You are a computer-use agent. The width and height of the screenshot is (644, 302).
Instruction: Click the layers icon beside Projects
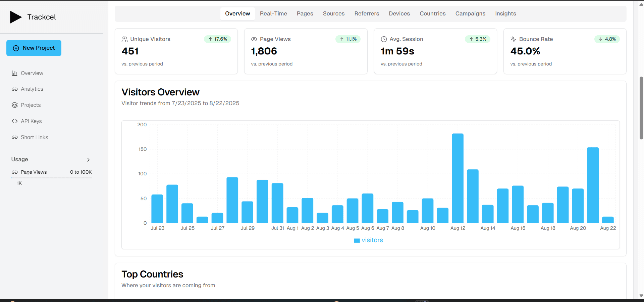[14, 105]
